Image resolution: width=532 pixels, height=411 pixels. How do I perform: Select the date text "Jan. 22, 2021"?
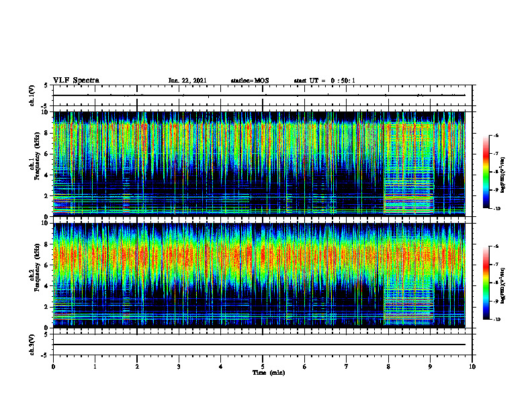[187, 81]
